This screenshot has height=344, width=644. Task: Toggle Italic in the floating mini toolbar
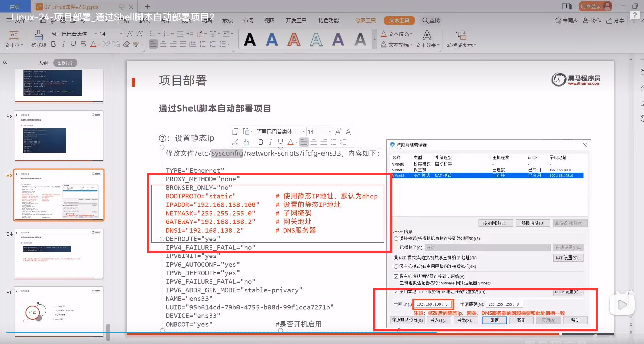[x=270, y=142]
